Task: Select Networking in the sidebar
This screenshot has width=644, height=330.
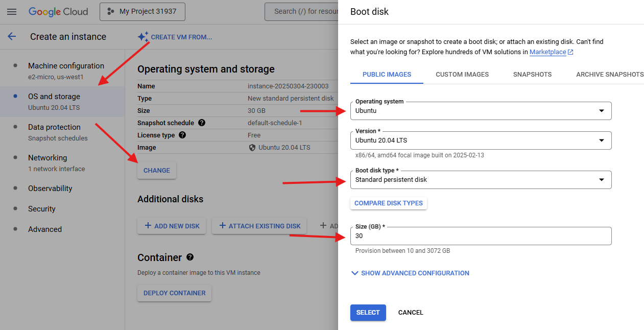Action: point(47,158)
